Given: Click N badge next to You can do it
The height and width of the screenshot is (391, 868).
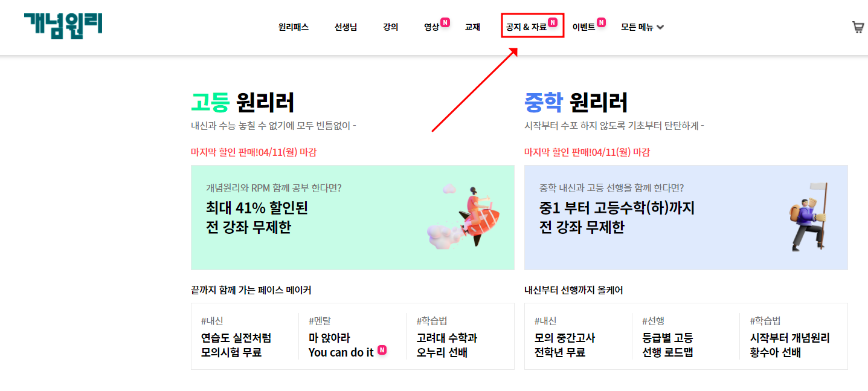Looking at the screenshot, I should pos(382,349).
